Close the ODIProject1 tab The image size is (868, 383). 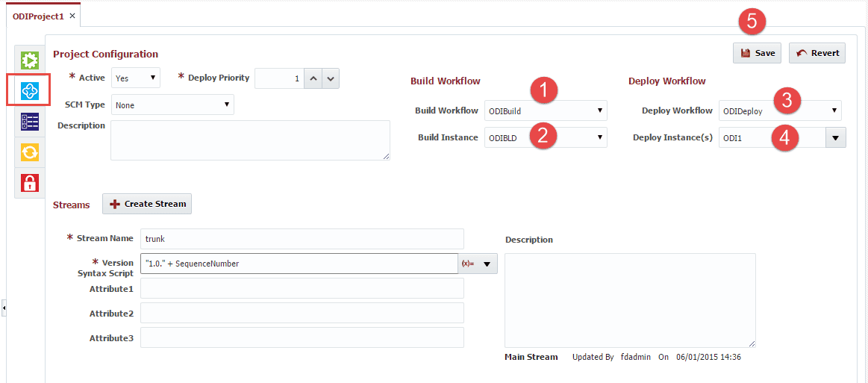click(x=72, y=16)
